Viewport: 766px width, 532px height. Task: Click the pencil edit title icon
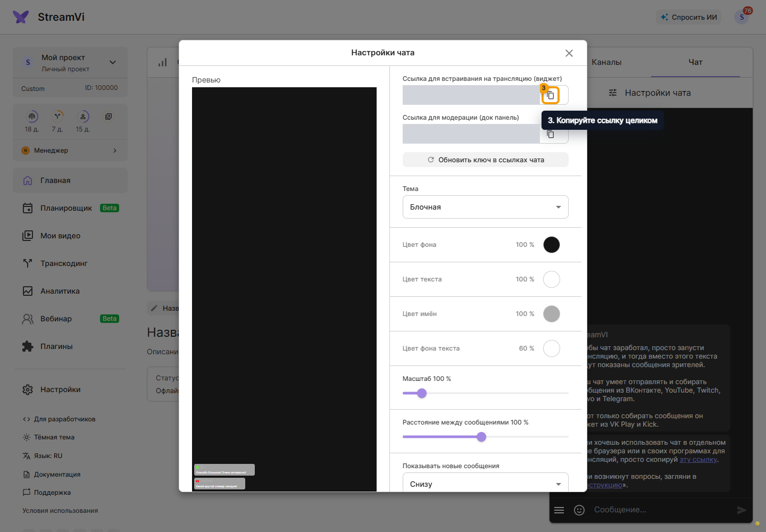pyautogui.click(x=154, y=308)
